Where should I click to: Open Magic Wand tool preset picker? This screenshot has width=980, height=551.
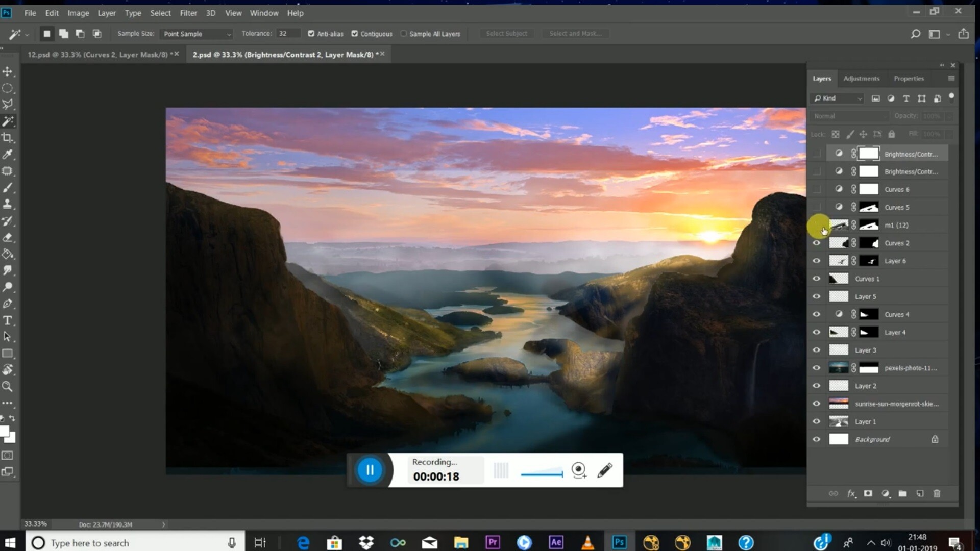[19, 34]
